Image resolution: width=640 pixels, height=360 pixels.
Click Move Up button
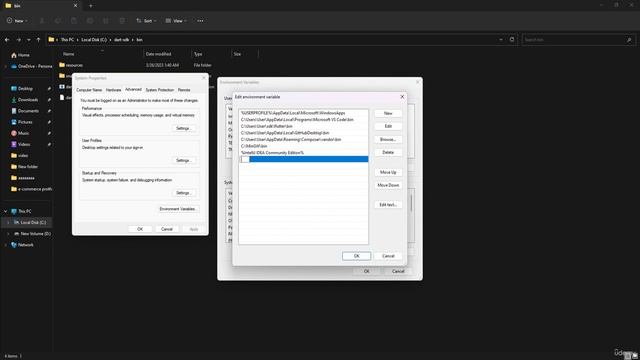click(x=388, y=172)
